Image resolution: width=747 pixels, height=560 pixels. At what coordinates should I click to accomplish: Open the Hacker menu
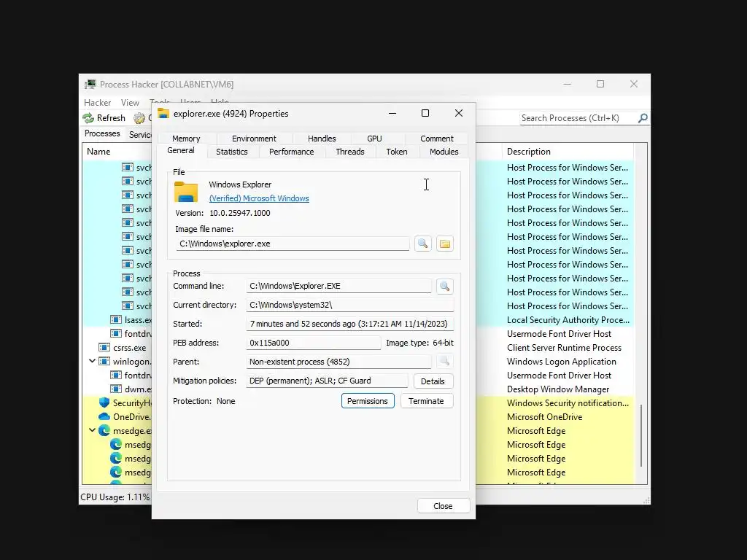click(x=97, y=103)
